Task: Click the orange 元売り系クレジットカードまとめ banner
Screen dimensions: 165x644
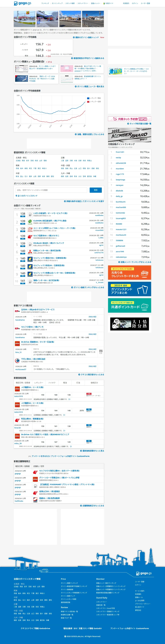Action: coord(130,273)
